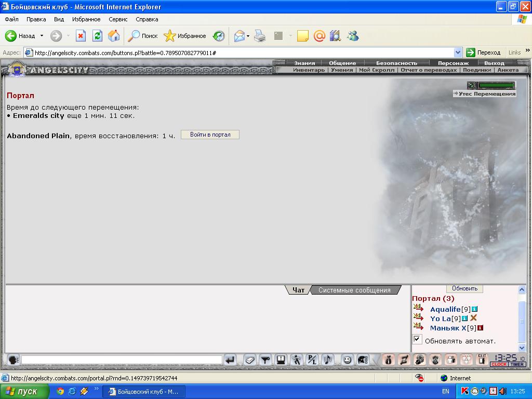Screen dimensions: 532x399
Task: Select player name Маньяк X
Action: tap(448, 328)
